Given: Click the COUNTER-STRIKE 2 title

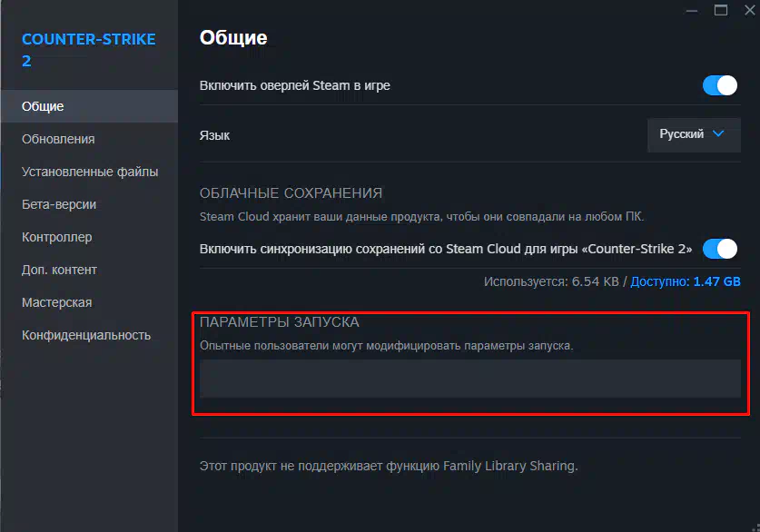Looking at the screenshot, I should click(x=89, y=50).
